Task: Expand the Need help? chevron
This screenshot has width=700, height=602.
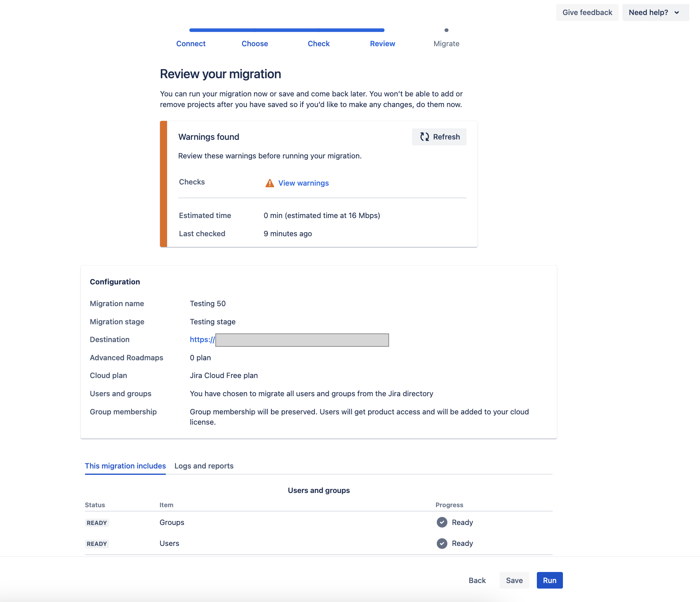Action: 677,13
